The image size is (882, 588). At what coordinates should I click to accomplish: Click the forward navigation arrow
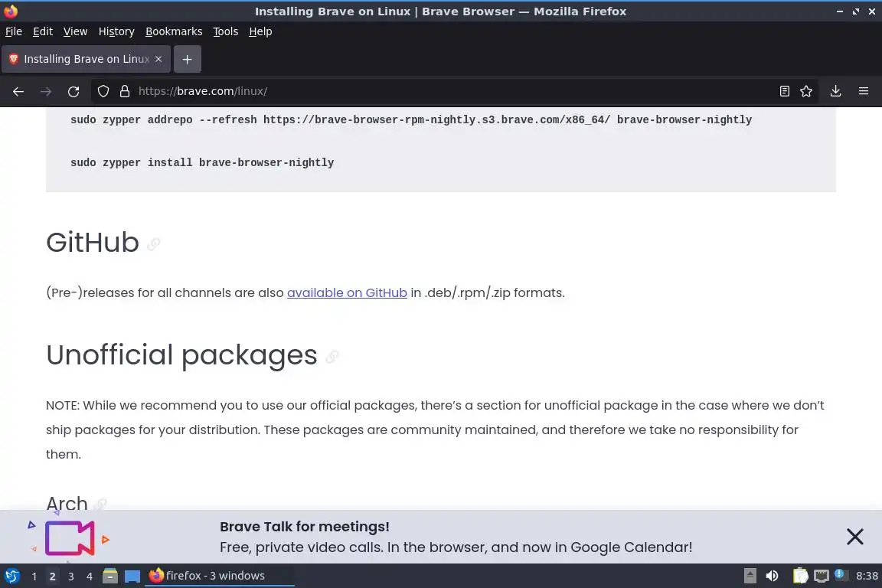pos(46,91)
